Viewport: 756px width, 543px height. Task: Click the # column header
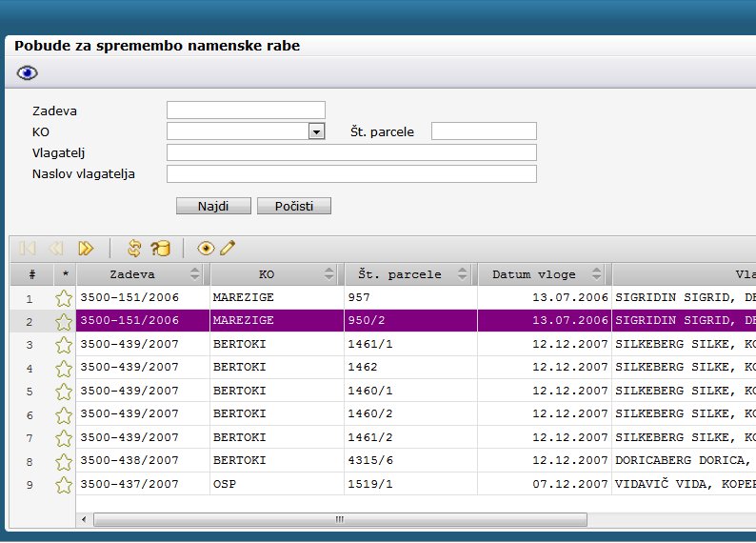coord(31,274)
